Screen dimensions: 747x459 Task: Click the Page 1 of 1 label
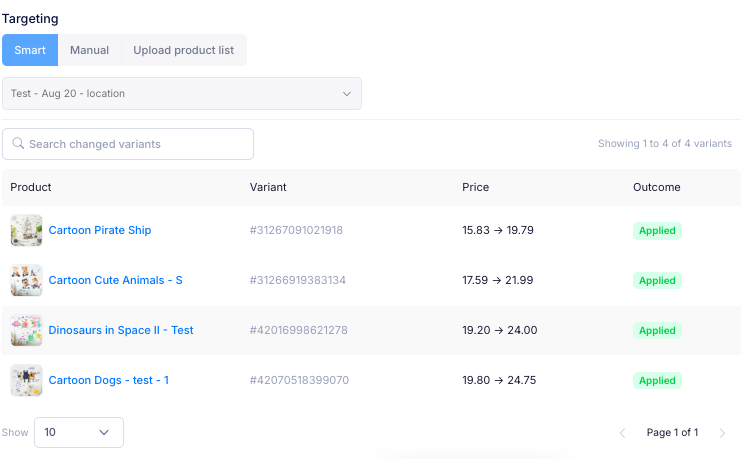tap(672, 432)
